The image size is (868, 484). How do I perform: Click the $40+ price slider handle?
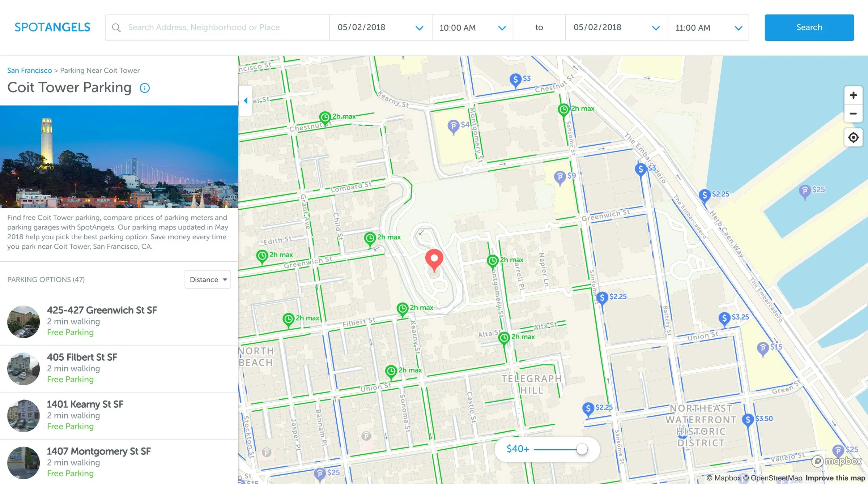(x=582, y=449)
